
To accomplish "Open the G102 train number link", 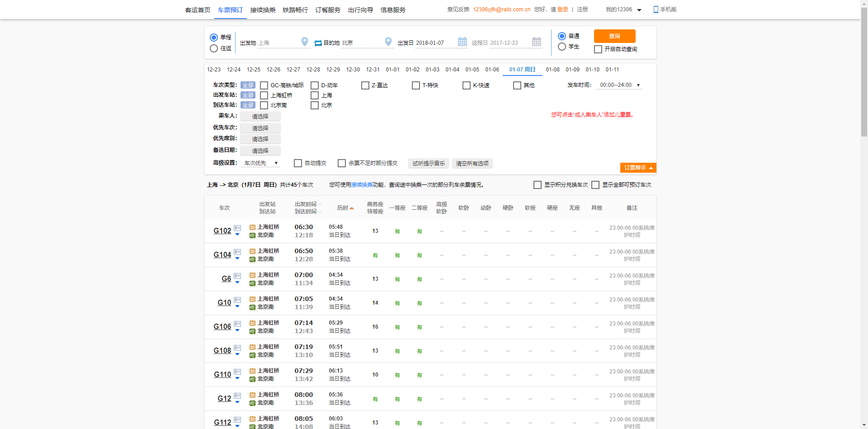I will click(x=222, y=231).
